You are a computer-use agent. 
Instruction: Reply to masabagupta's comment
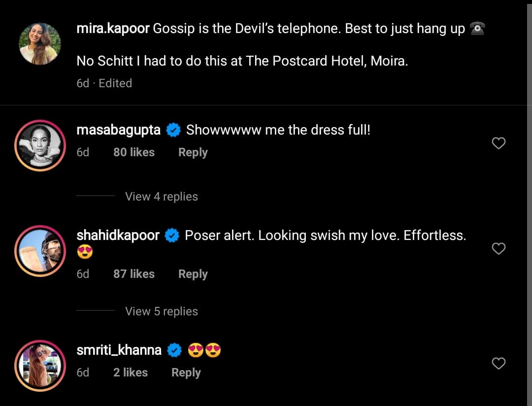[x=193, y=153]
